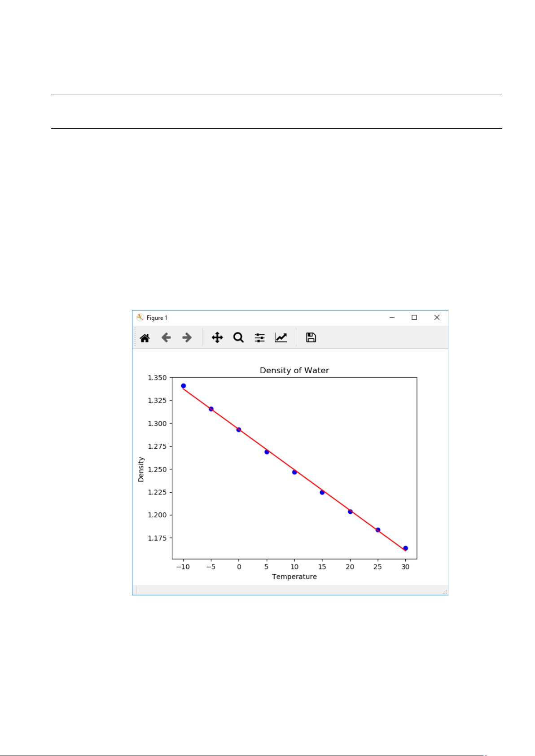Image resolution: width=535 pixels, height=756 pixels.
Task: Click the 'Temperature' x-axis label
Action: click(294, 577)
